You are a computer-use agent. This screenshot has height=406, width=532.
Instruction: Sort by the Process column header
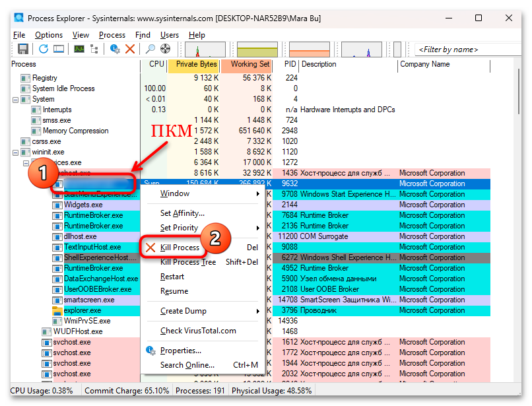point(75,64)
